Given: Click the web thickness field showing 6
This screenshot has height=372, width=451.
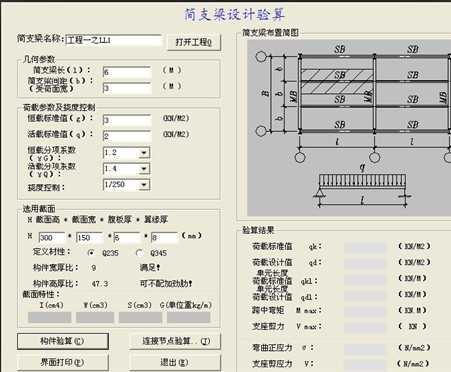Looking at the screenshot, I should pos(127,238).
